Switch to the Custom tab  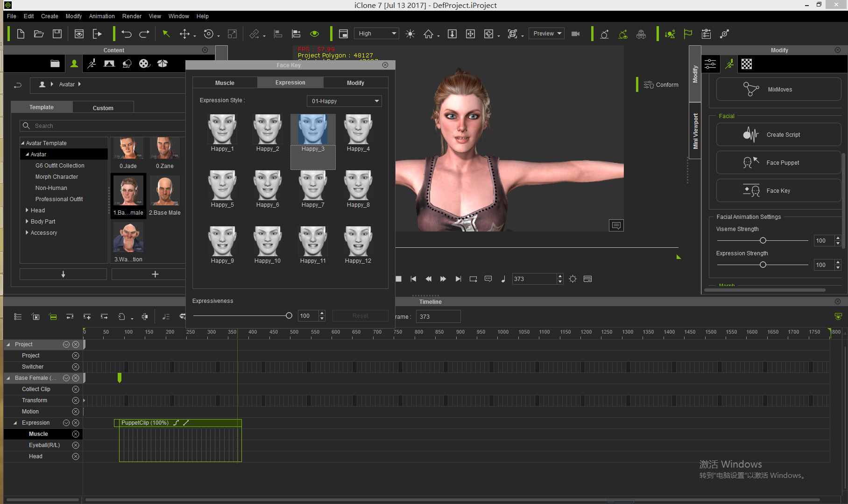[103, 108]
